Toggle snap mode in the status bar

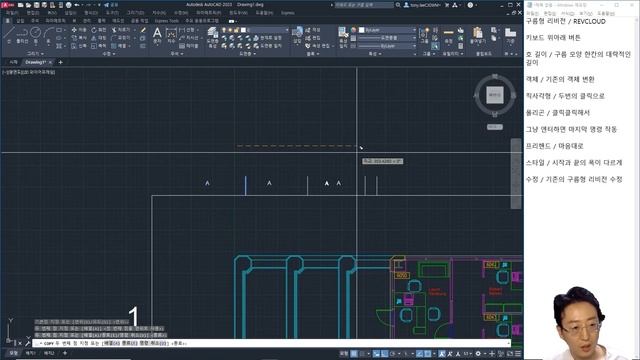coord(362,353)
